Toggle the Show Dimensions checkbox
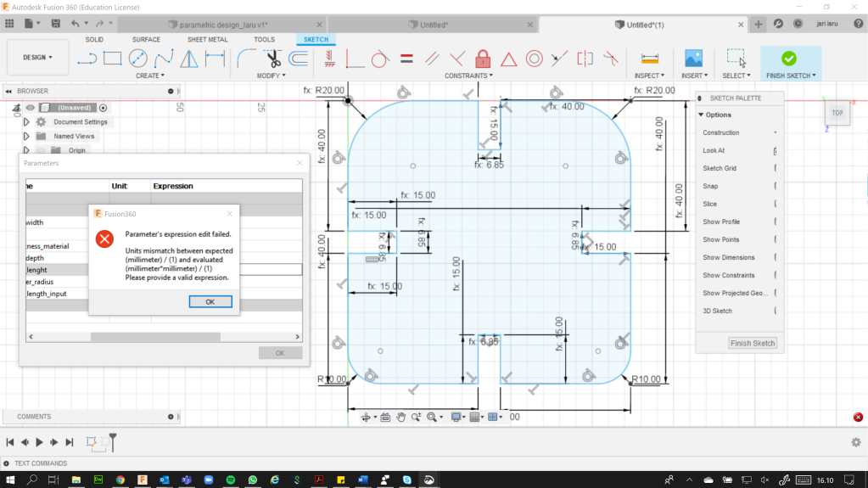 pos(775,257)
